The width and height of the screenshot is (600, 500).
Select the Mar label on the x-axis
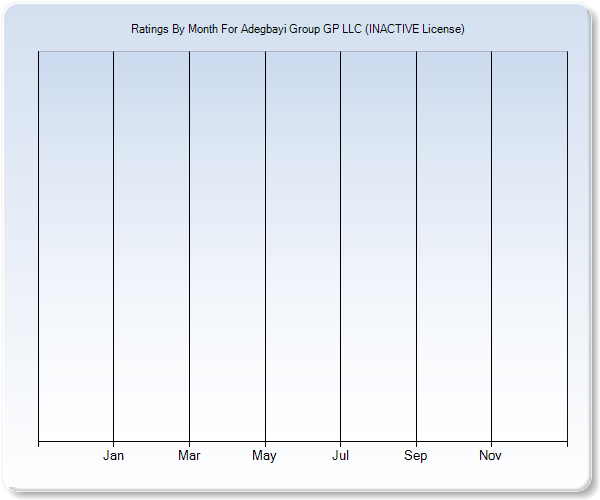coord(189,456)
